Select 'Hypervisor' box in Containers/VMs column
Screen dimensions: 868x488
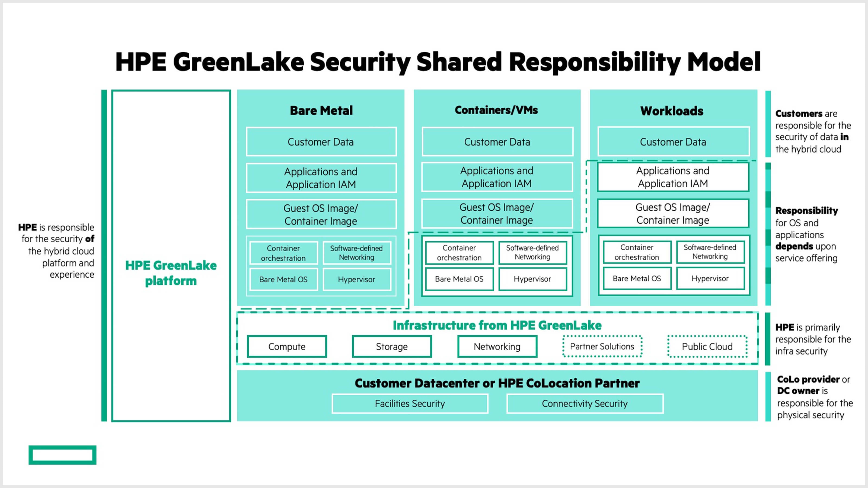pos(532,279)
